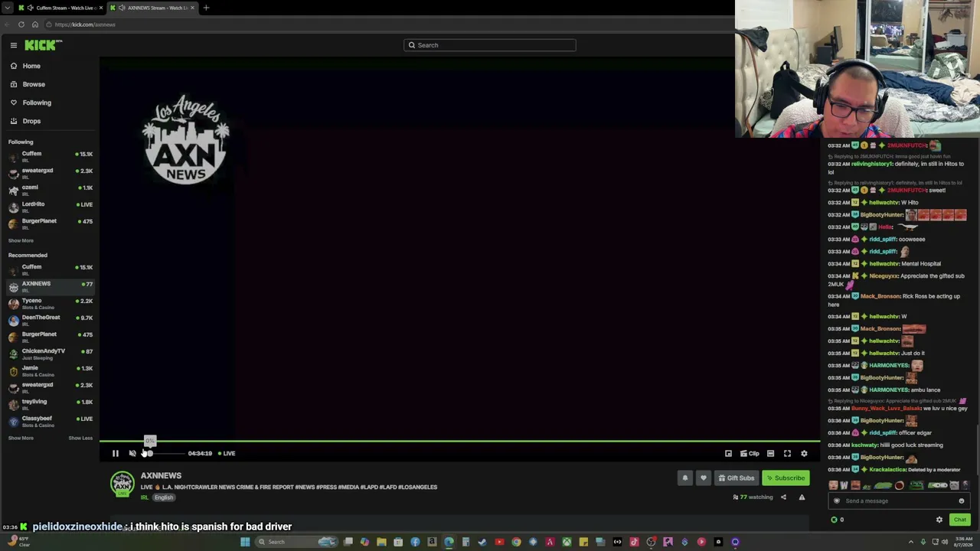Report stream warning icon
This screenshot has width=980, height=551.
click(802, 497)
